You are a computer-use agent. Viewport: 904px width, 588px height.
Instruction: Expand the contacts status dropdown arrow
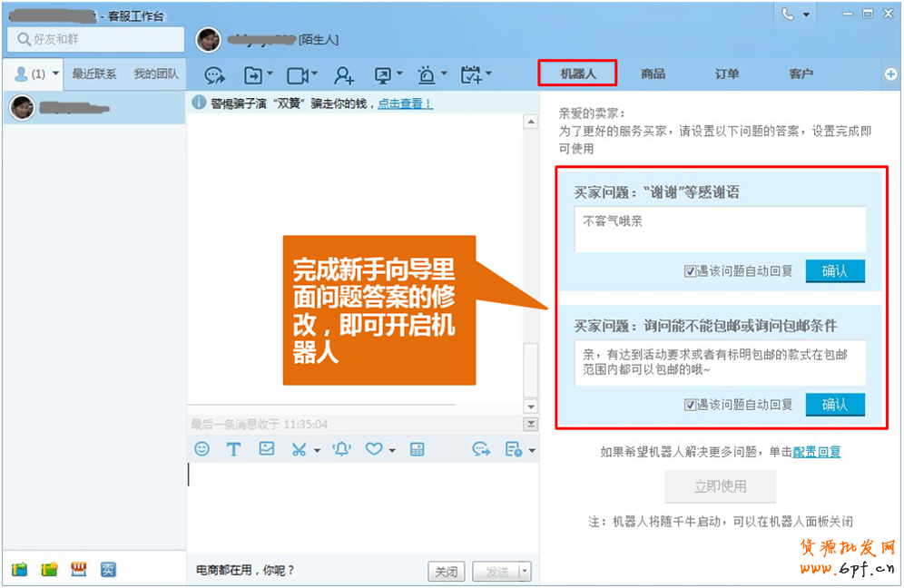(x=55, y=73)
